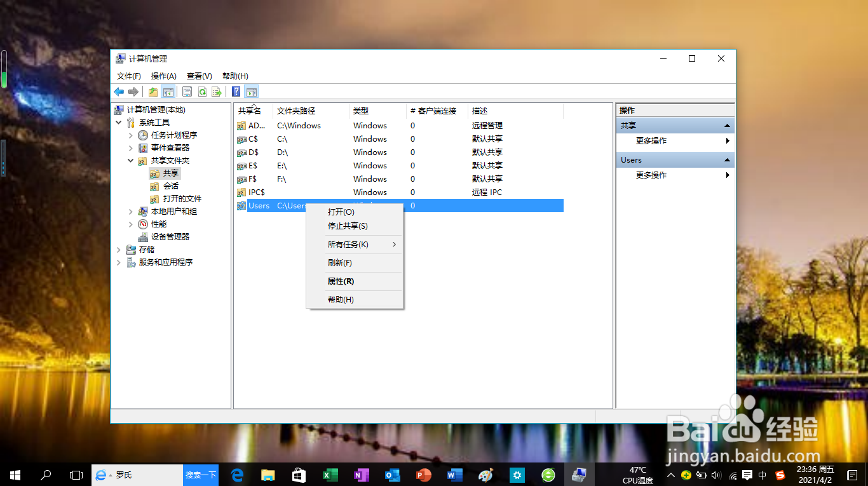Click the Refresh toolbar icon
Screen dimensions: 868x486
[202, 91]
